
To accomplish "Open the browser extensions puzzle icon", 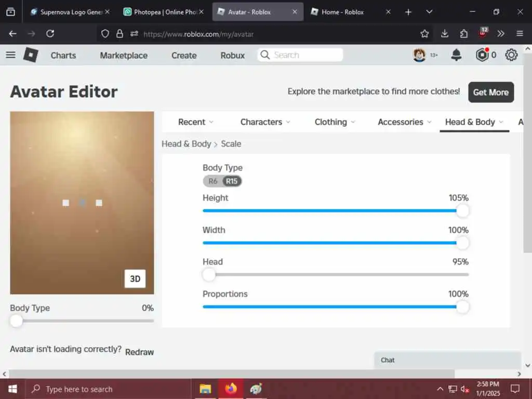I will 464,34.
